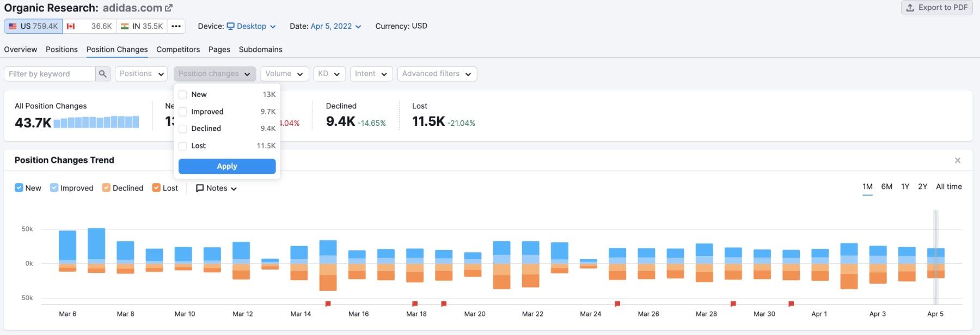Click Export to PDF button

[x=936, y=8]
